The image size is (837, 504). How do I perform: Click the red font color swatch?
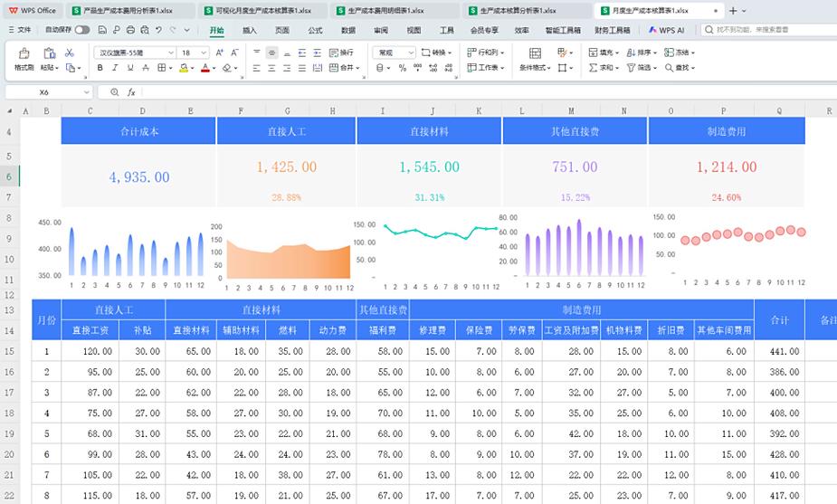pyautogui.click(x=205, y=69)
